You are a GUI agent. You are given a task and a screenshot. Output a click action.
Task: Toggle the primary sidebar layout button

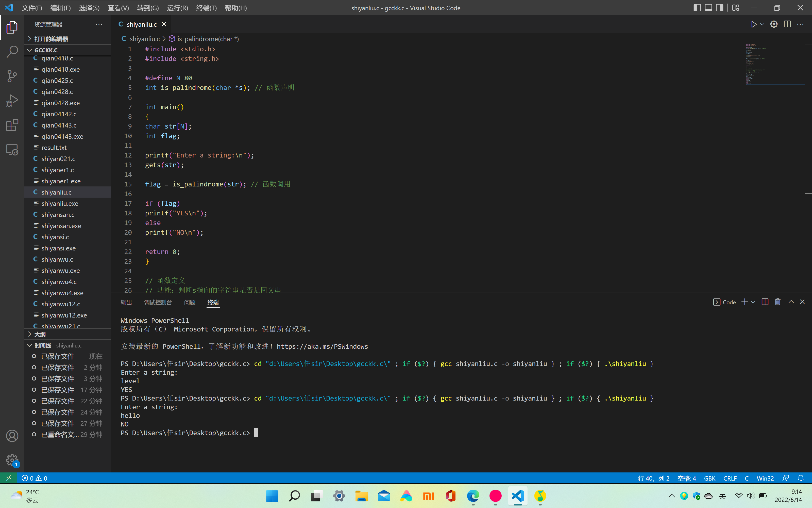tap(697, 8)
